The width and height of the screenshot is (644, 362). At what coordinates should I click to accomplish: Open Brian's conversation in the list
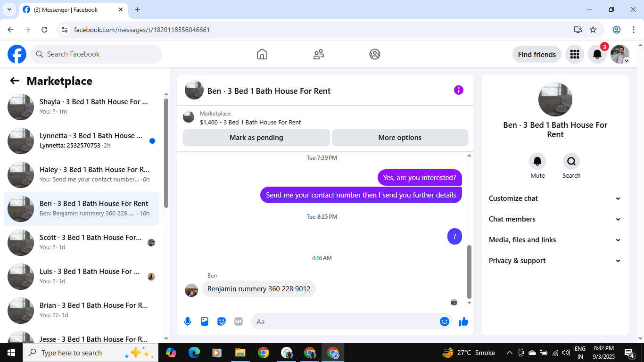(x=81, y=311)
